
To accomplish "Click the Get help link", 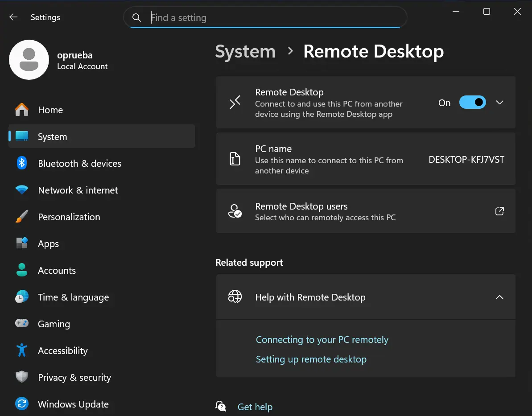I will [255, 407].
